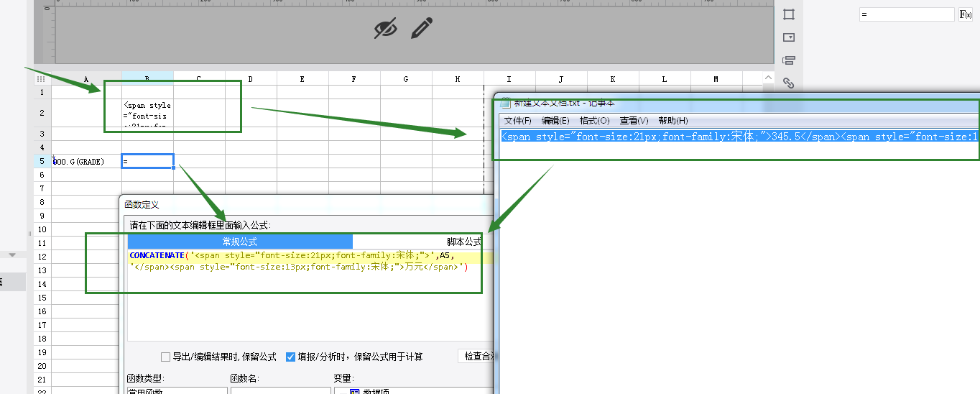Click the formula input field at top right

pos(907,14)
